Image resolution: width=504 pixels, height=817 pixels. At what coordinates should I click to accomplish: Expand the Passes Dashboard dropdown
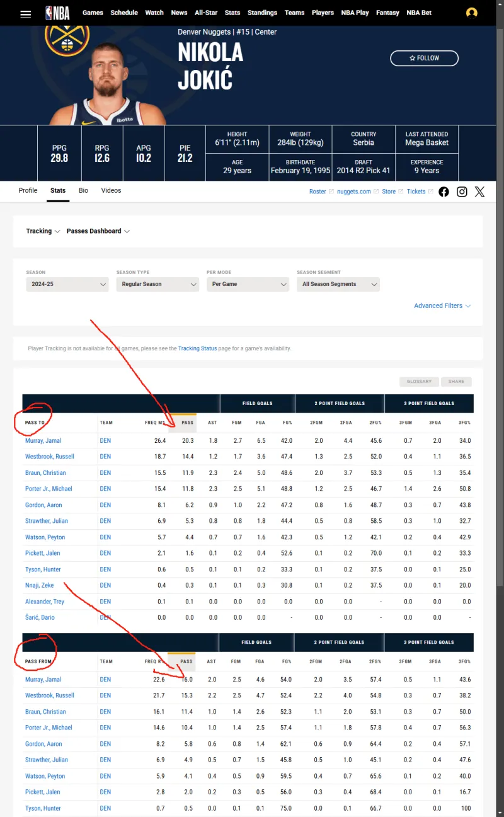pos(98,231)
